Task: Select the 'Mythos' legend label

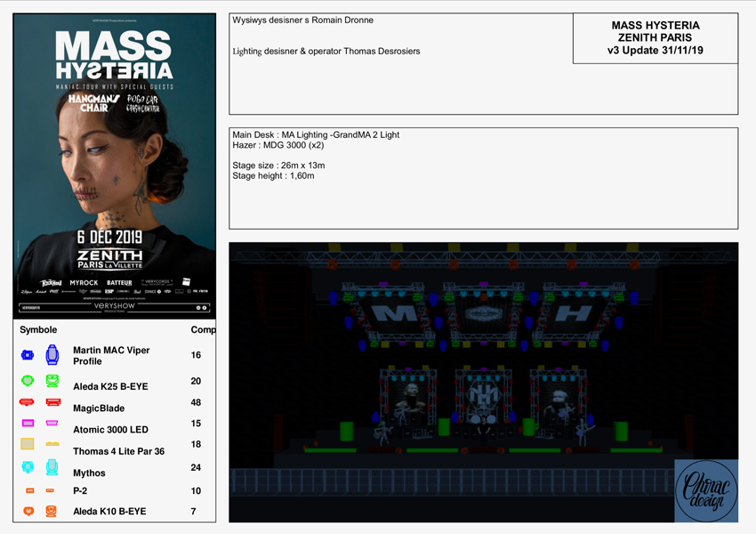Action: 89,473
